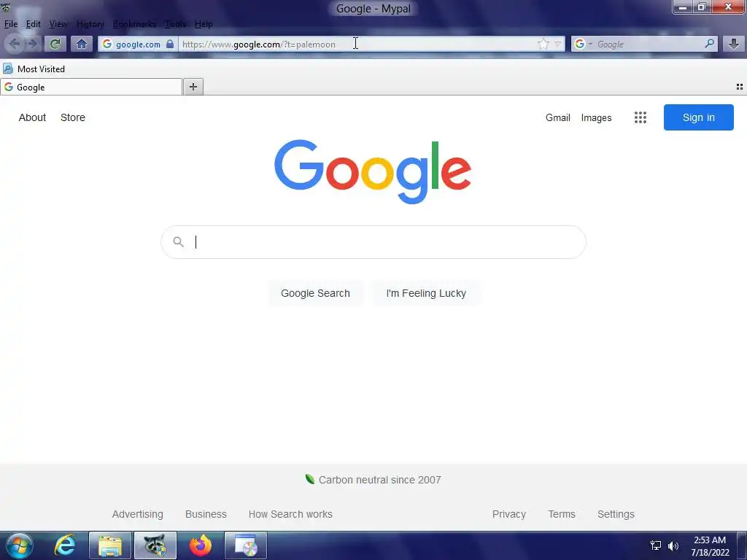The height and width of the screenshot is (560, 747).
Task: Open How Search works link
Action: (x=290, y=514)
